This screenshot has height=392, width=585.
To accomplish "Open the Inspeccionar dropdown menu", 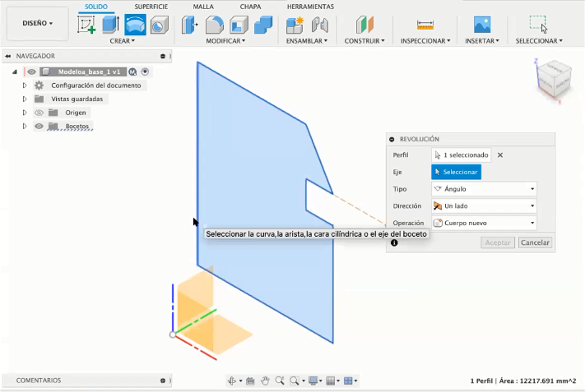I will [425, 41].
